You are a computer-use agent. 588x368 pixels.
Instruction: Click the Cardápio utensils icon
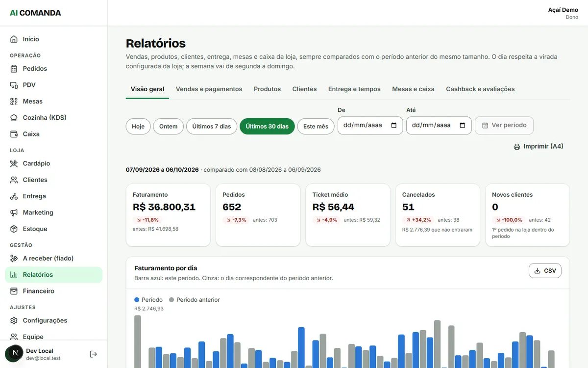[14, 163]
